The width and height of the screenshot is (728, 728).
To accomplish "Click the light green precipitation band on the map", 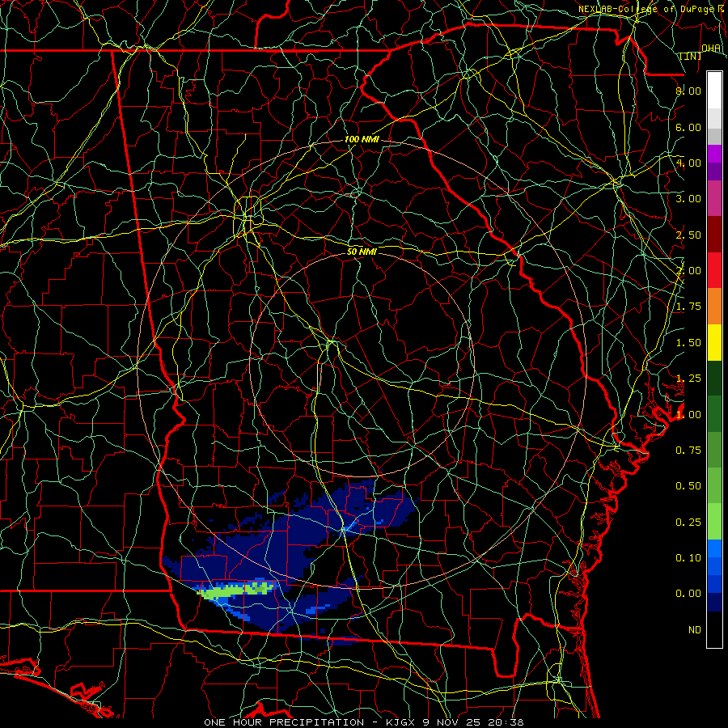I will tap(236, 590).
